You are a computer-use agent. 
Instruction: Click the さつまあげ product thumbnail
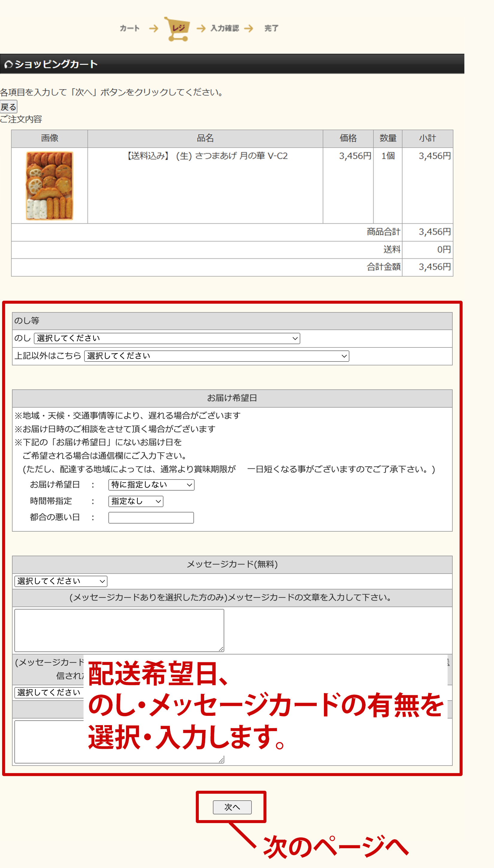(49, 186)
